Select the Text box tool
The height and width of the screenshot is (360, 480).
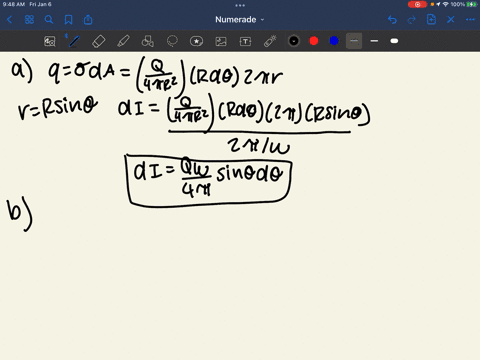(245, 41)
